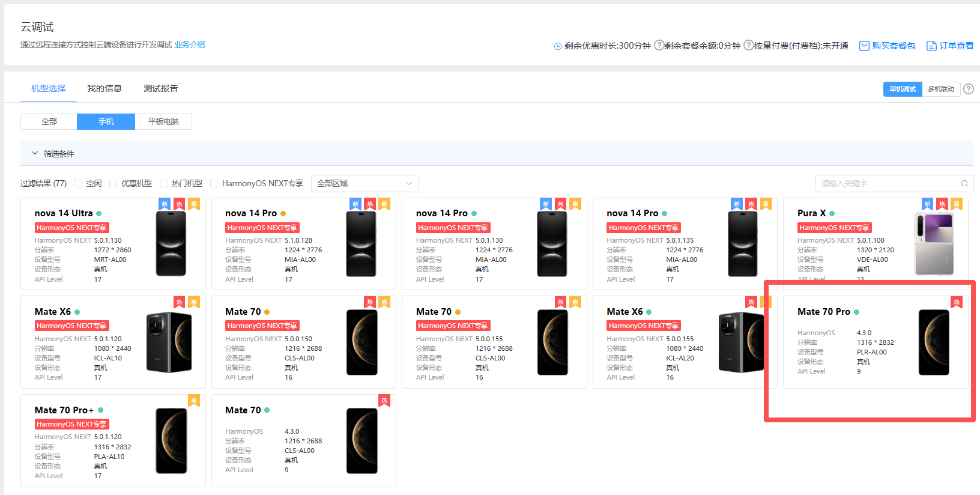Click the 订单查看 document icon

[x=931, y=46]
